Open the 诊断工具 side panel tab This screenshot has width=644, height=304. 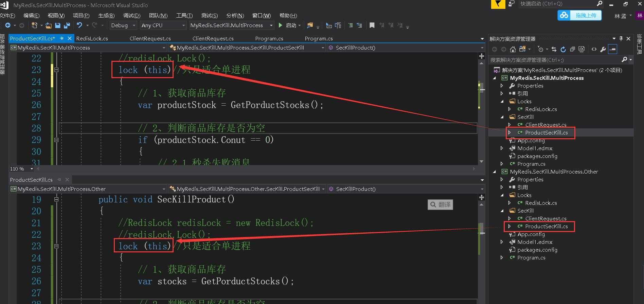point(640,44)
